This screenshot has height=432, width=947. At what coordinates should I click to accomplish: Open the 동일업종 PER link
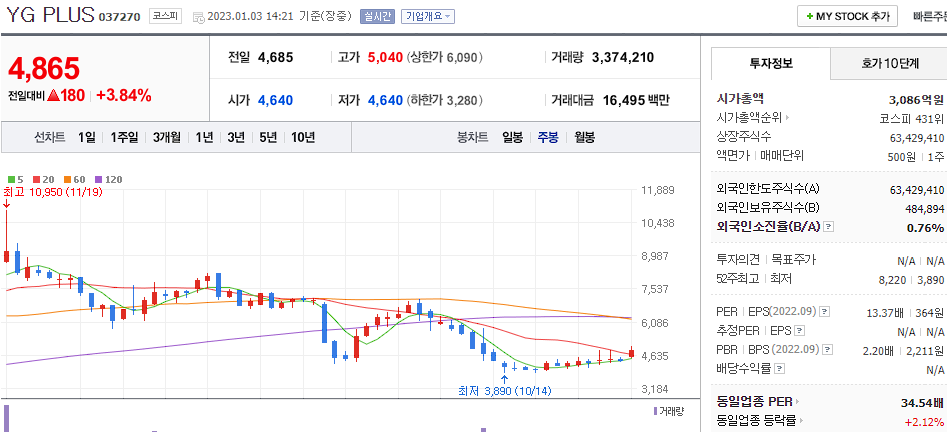(757, 401)
